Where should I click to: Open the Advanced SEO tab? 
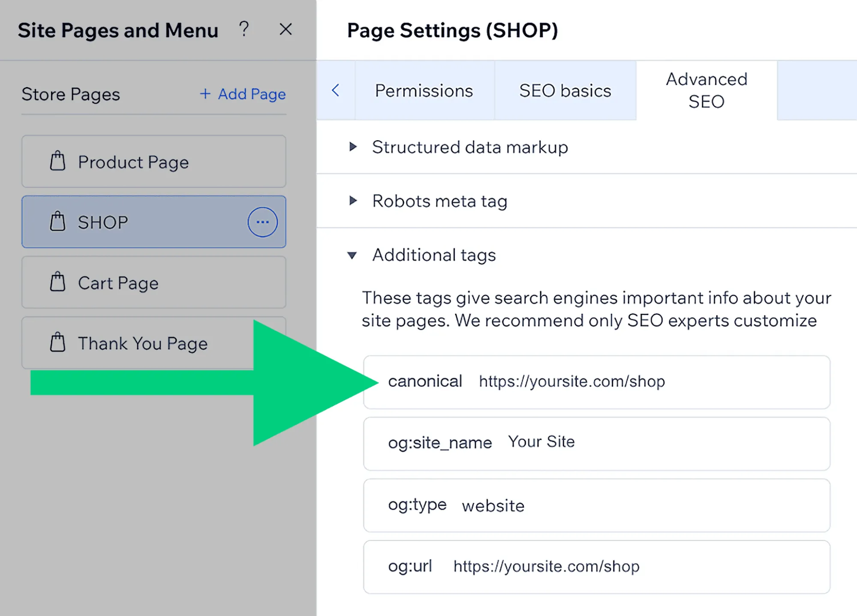(x=706, y=90)
